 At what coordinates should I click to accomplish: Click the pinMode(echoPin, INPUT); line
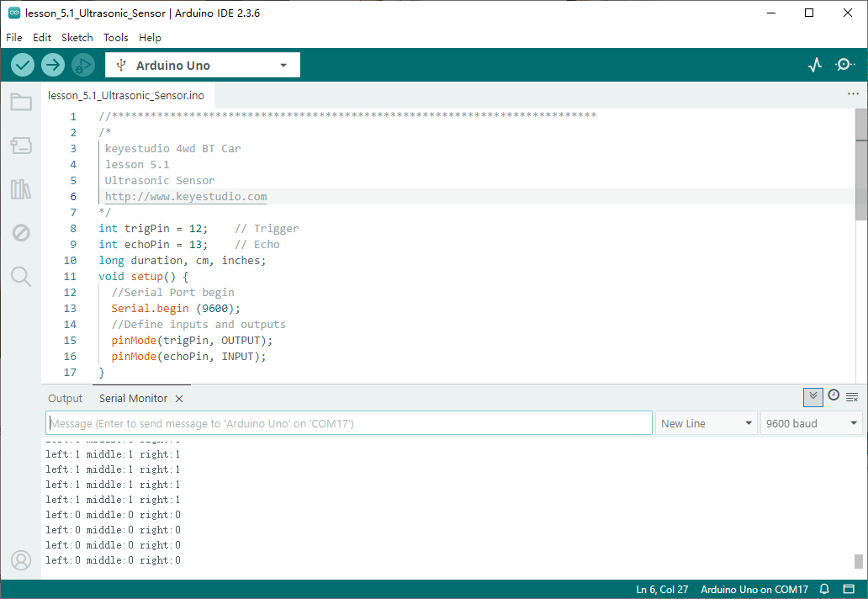pos(188,357)
